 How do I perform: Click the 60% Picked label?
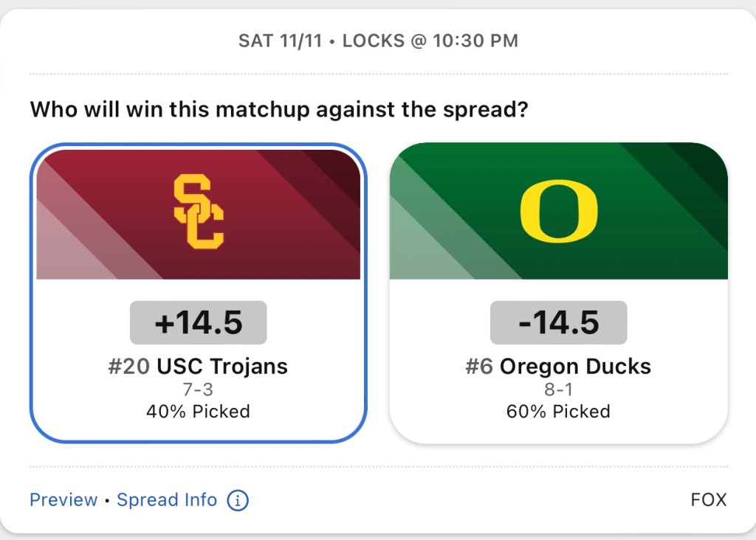click(x=558, y=411)
